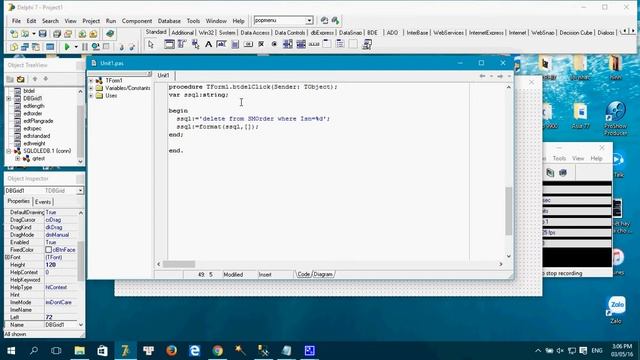Click the View Form toolbar icon
640x360 pixels.
click(x=25, y=47)
